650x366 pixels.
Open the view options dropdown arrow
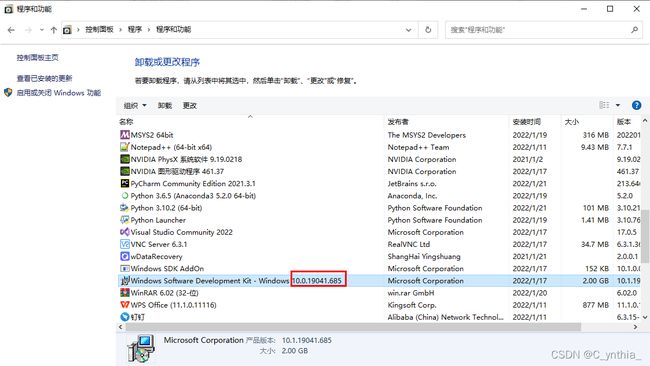[618, 105]
